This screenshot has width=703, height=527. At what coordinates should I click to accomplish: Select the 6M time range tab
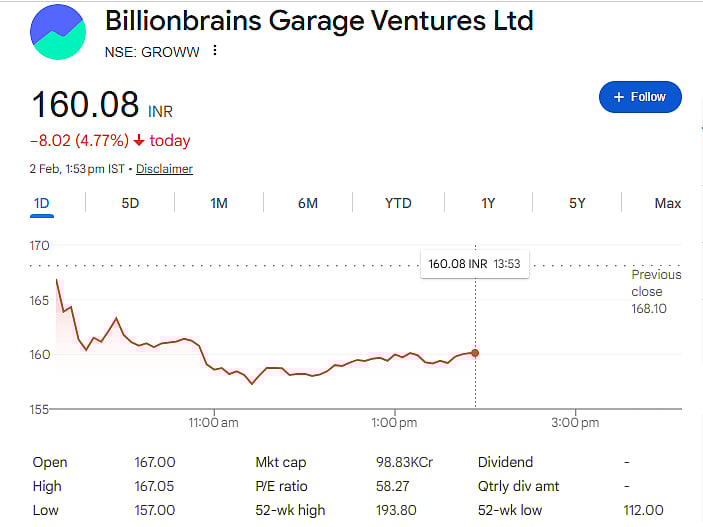(308, 203)
